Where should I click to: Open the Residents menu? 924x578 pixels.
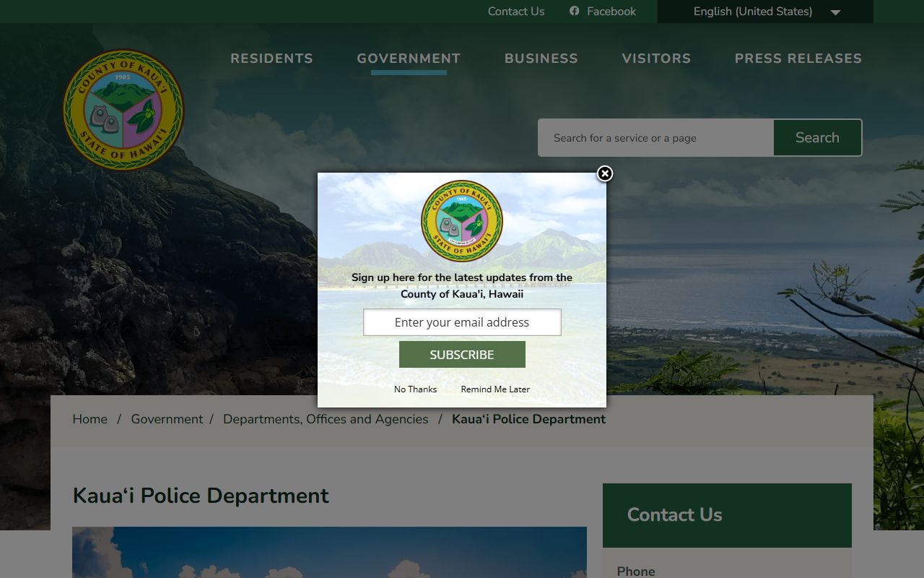coord(271,59)
